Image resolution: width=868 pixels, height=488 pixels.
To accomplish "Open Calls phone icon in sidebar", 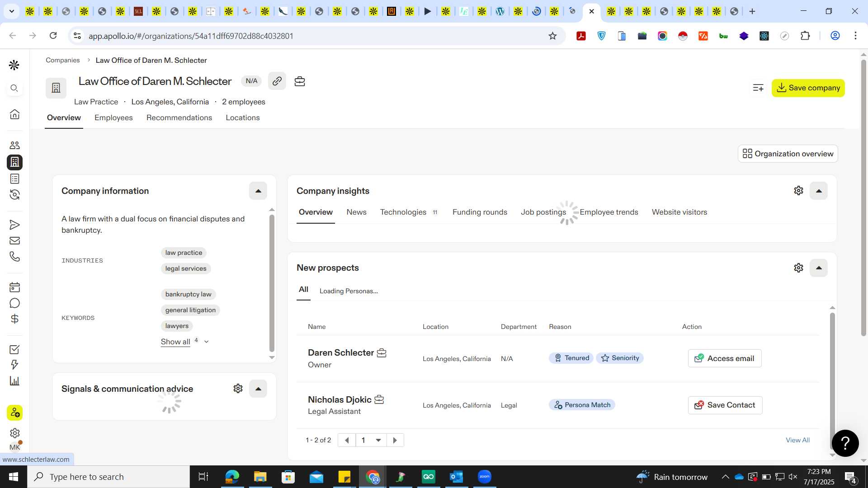I will click(x=14, y=257).
